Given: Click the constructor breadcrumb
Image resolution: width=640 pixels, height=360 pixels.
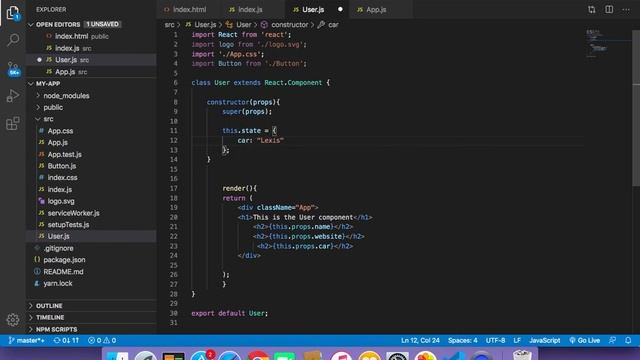Looking at the screenshot, I should pos(285,25).
